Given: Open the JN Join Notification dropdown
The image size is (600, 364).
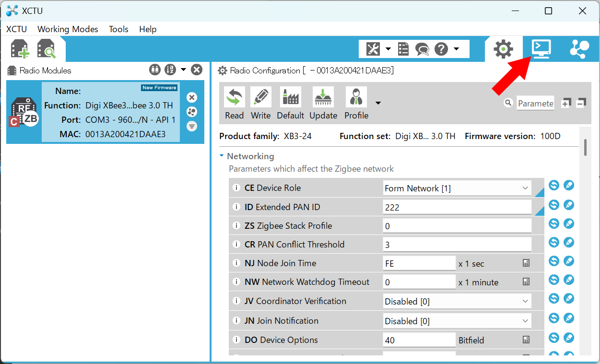Looking at the screenshot, I should click(457, 321).
